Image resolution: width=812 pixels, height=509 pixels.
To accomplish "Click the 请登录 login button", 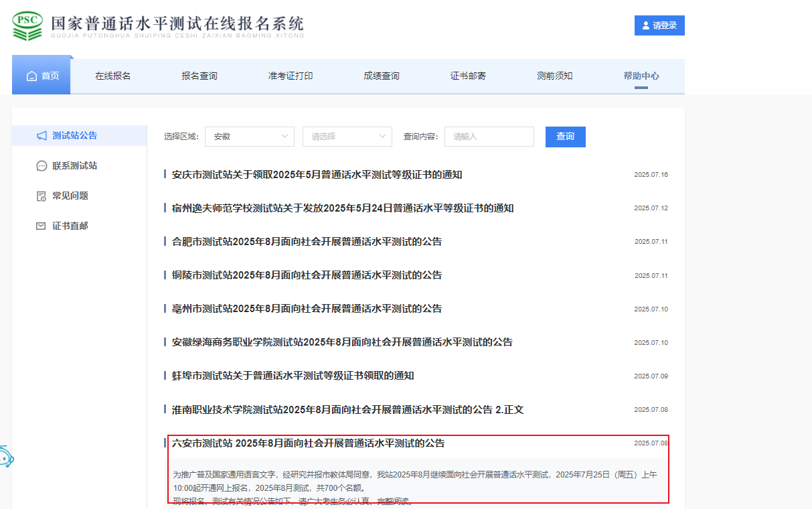I will coord(659,25).
